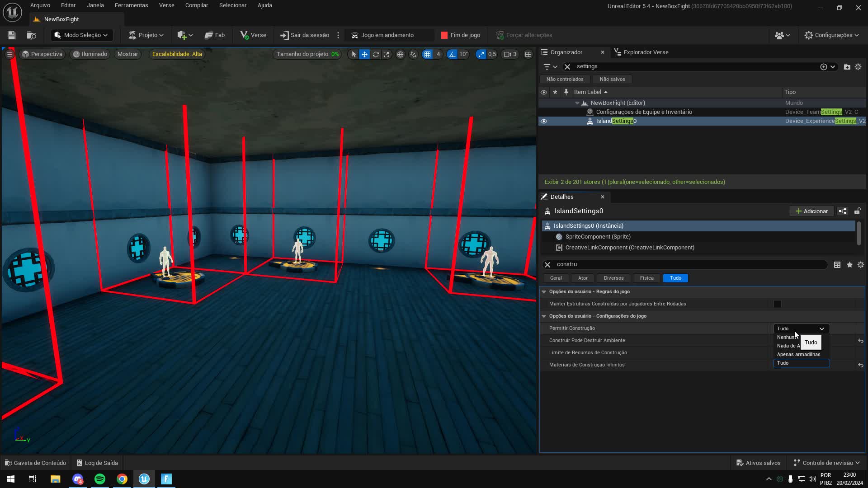Toggle Não salvos filter
This screenshot has height=488, width=868.
pos(612,80)
